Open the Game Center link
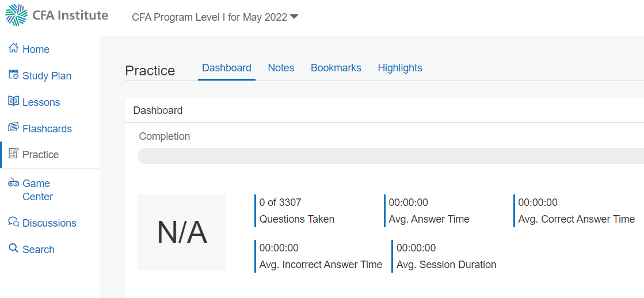This screenshot has width=644, height=298. 38,190
